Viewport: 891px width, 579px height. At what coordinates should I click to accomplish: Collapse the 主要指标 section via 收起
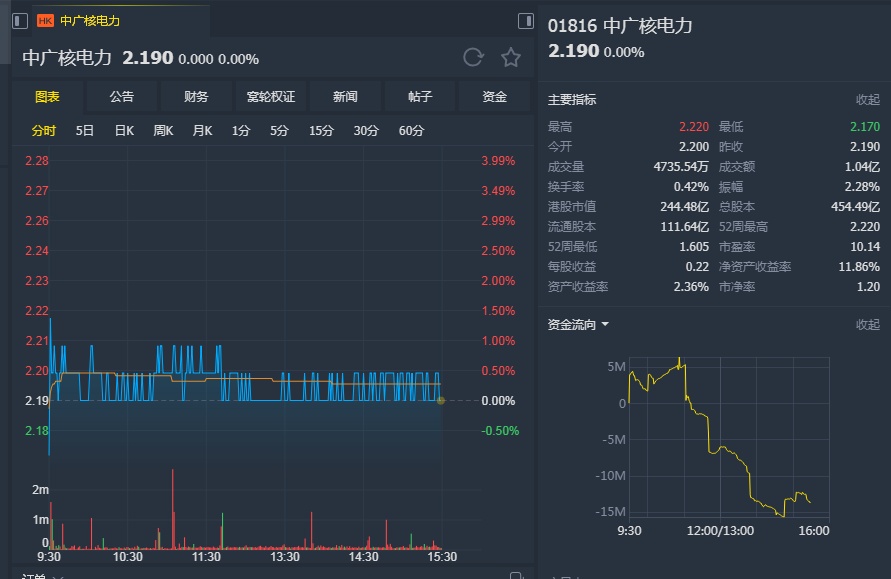coord(867,100)
